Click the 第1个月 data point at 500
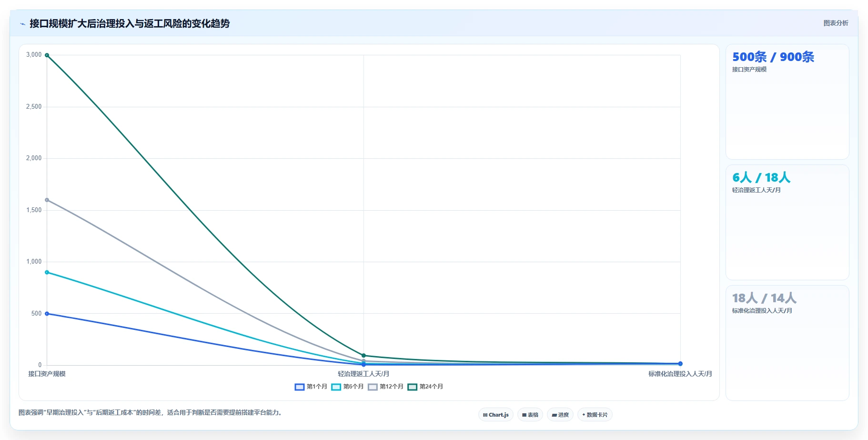868x440 pixels. (47, 314)
